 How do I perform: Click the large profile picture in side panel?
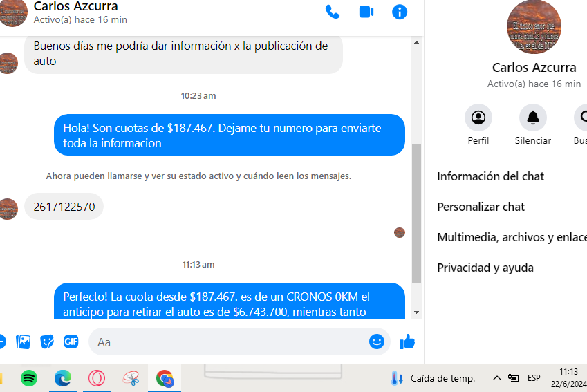tap(534, 28)
